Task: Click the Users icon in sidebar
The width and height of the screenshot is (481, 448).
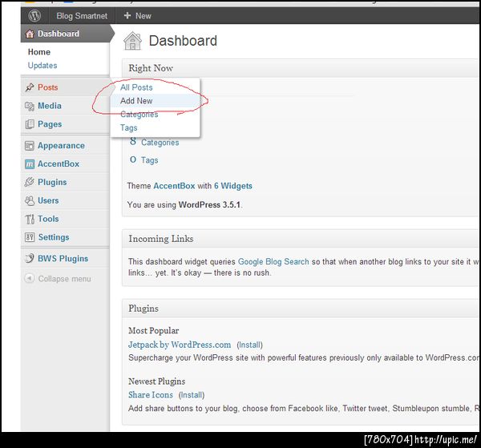Action: (x=30, y=200)
